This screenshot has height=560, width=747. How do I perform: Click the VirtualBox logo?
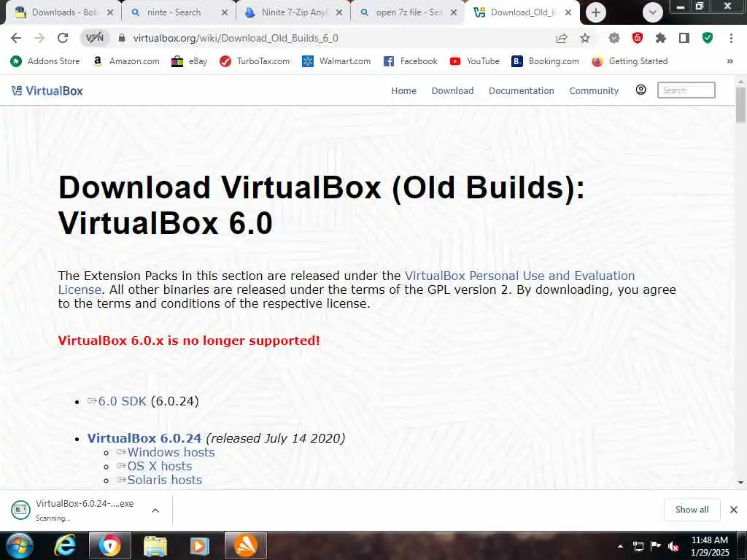(47, 90)
